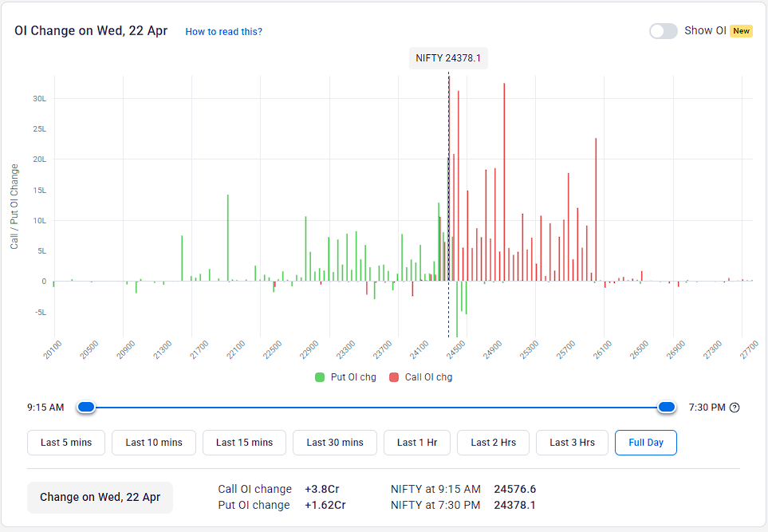
Task: Select the Last 3 Hrs filter
Action: pos(572,442)
